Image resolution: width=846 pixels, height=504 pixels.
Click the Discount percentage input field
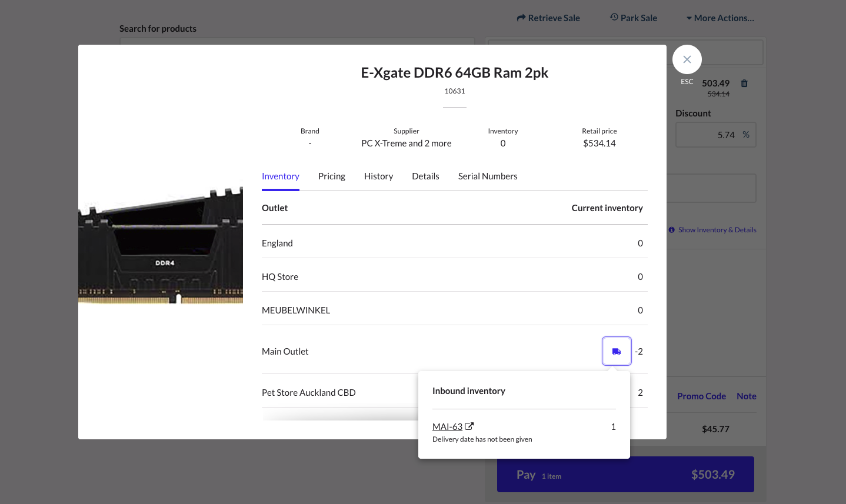coord(716,135)
